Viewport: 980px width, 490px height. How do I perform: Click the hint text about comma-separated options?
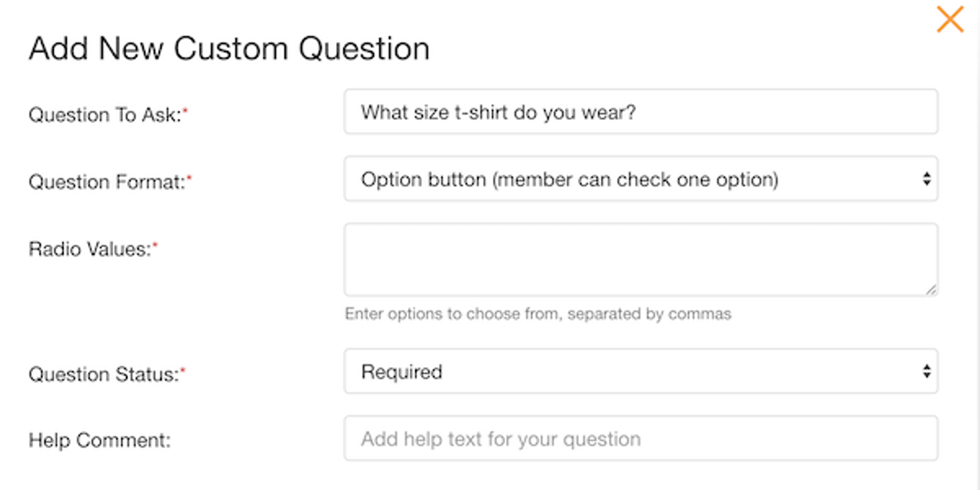[x=538, y=314]
